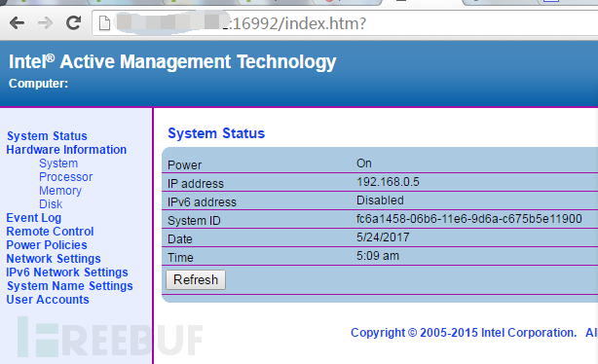
Task: Open the User Accounts page
Action: click(48, 300)
